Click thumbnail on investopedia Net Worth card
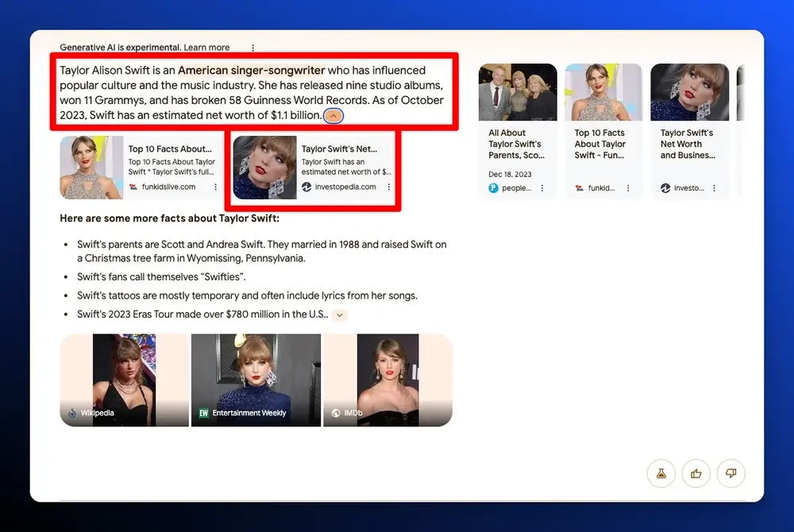Screen dimensions: 794x532 (x=265, y=167)
